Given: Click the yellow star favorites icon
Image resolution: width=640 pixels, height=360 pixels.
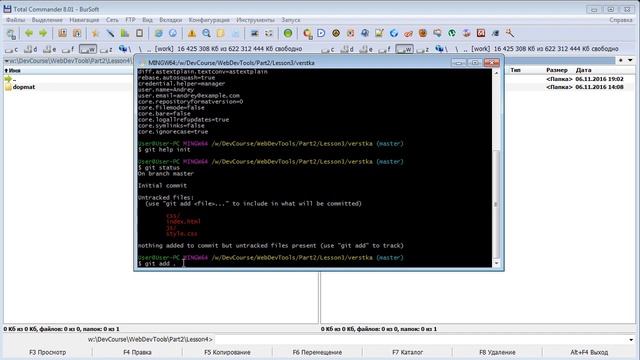Looking at the screenshot, I should point(95,33).
